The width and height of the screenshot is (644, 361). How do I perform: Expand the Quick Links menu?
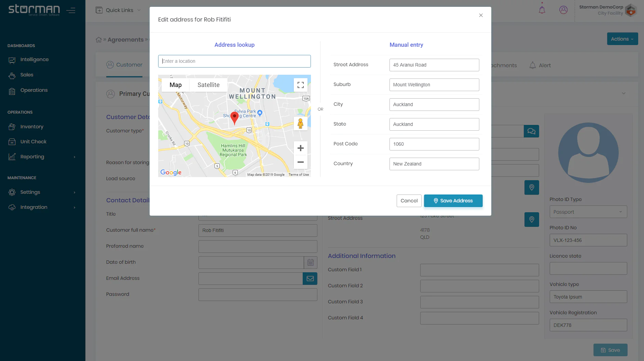[118, 10]
